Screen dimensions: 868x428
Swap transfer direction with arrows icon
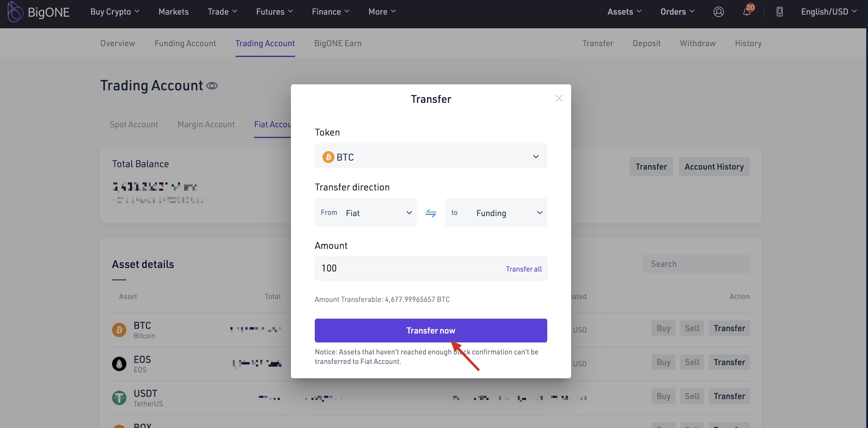[x=431, y=213]
